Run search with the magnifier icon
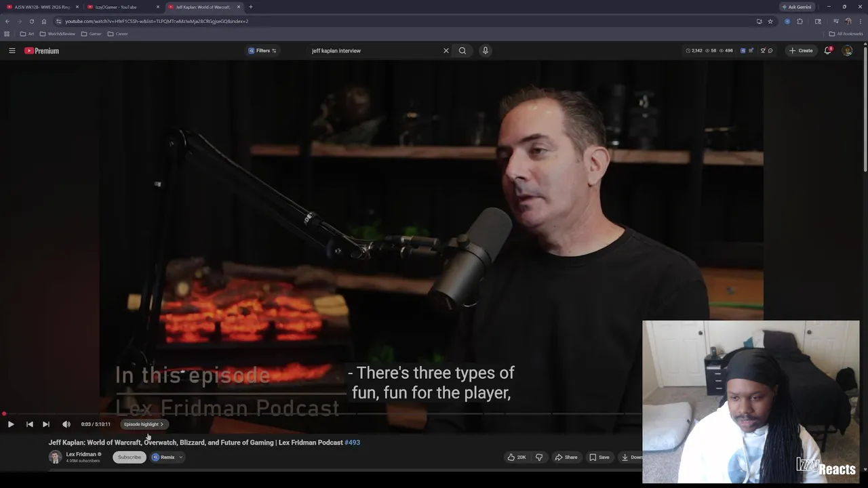 [x=462, y=51]
